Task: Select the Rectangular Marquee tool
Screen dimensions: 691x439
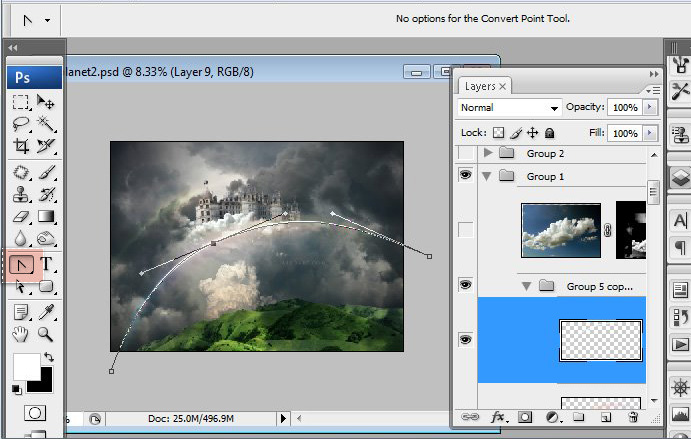Action: click(x=20, y=102)
